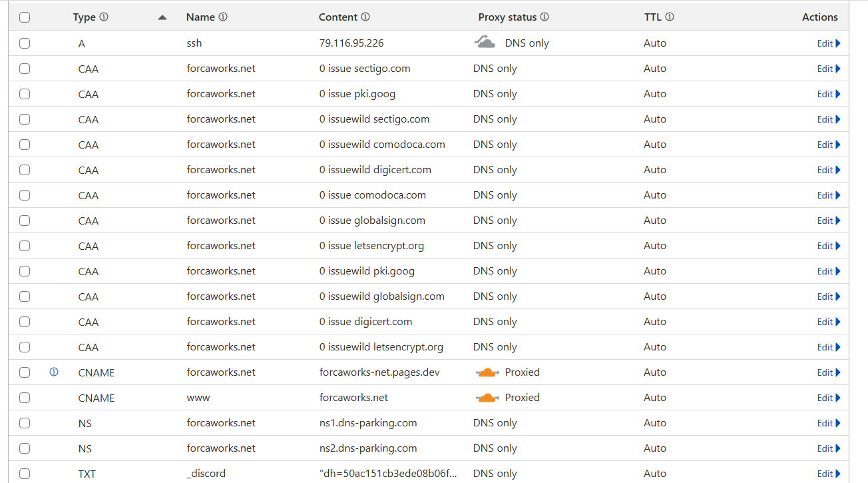This screenshot has height=483, width=868.
Task: Click the blue info icon beside the CNAME forcaworks.net record
Action: coord(54,372)
